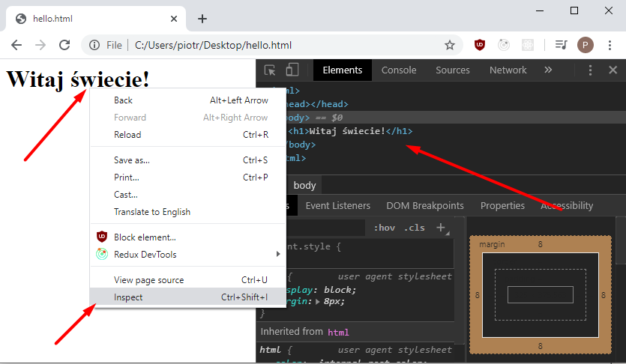Select the hello.html tab title
This screenshot has width=626, height=364.
(52, 19)
